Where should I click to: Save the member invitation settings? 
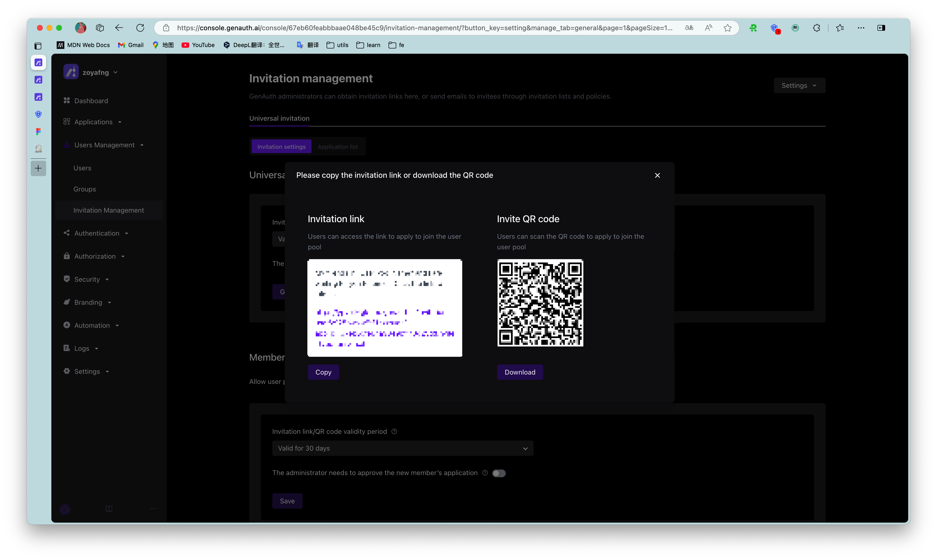(x=287, y=501)
